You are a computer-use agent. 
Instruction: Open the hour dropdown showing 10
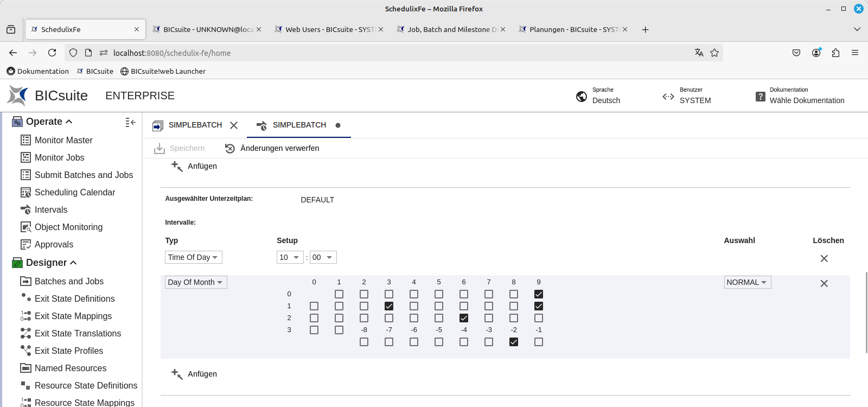point(289,257)
